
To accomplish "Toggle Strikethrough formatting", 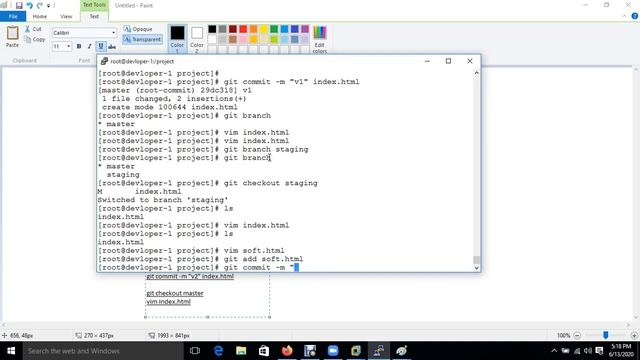I will pos(111,46).
